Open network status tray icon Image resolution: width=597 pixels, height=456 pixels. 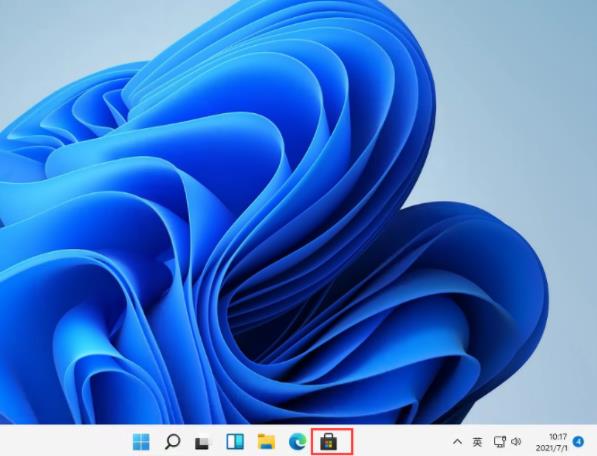click(x=500, y=442)
